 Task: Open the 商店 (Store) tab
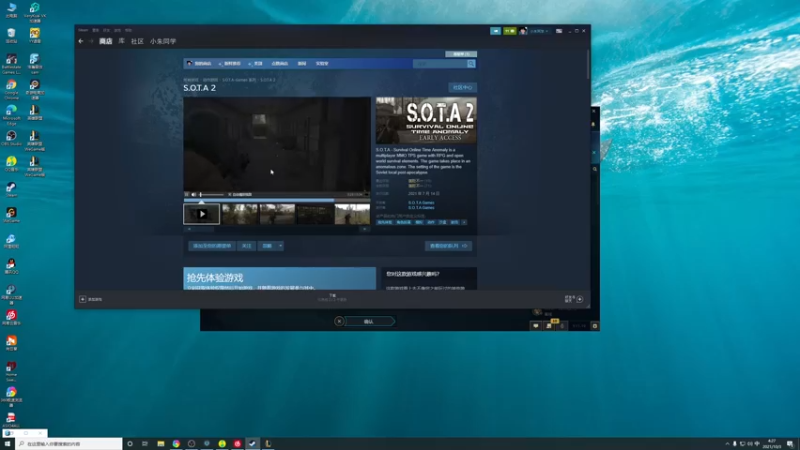coord(106,41)
